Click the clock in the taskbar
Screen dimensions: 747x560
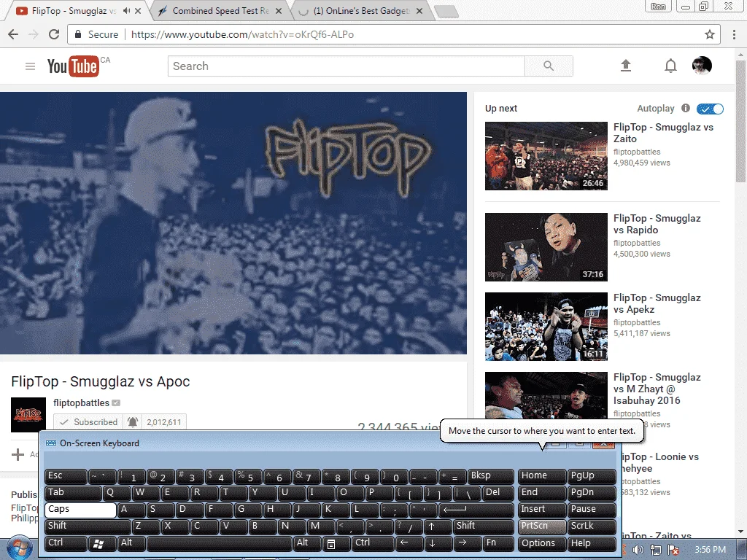point(710,550)
